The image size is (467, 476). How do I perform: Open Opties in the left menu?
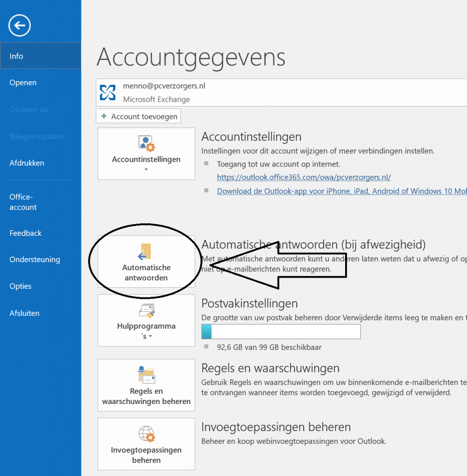tap(20, 286)
